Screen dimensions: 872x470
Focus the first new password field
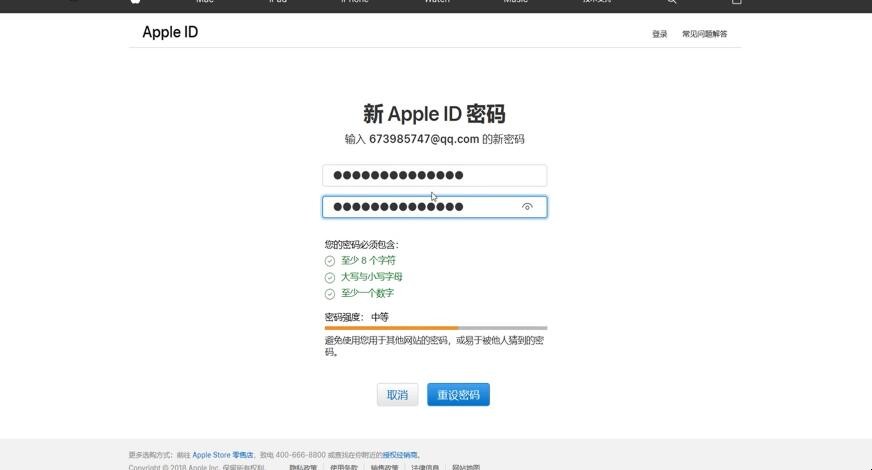pyautogui.click(x=434, y=176)
